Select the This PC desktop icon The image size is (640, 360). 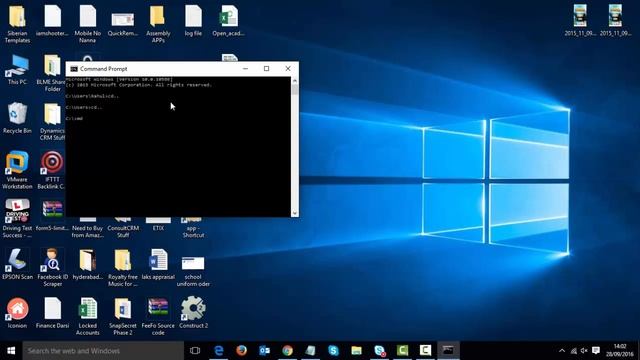(17, 69)
